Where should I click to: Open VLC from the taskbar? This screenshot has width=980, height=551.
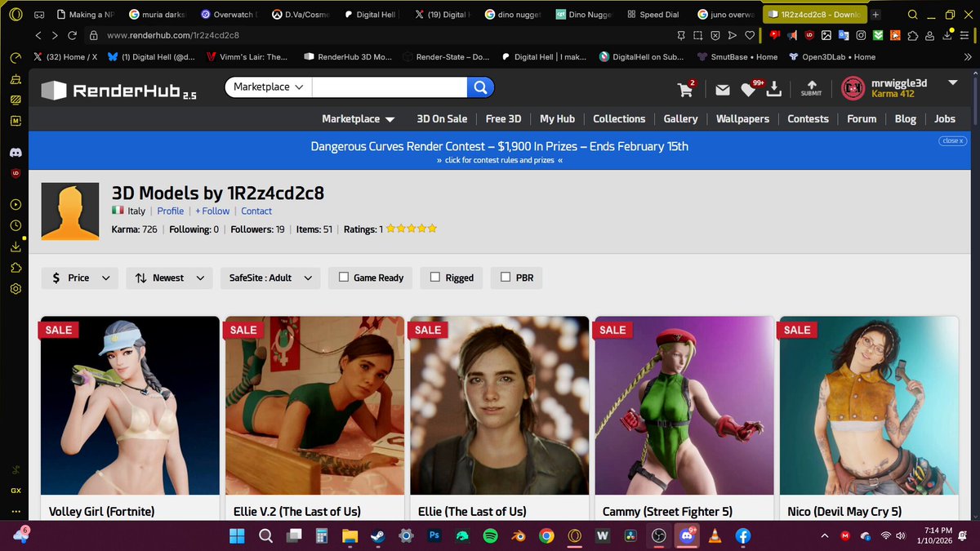coord(715,536)
